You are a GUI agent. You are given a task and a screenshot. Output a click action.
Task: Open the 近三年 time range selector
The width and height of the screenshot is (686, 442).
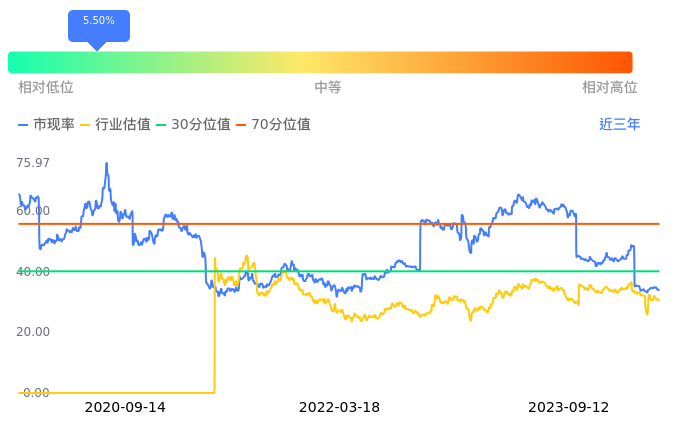click(x=620, y=125)
